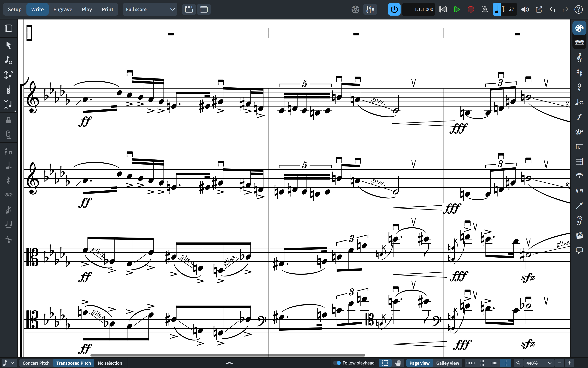Click the tie tool icon
588x368 pixels.
coord(9,224)
